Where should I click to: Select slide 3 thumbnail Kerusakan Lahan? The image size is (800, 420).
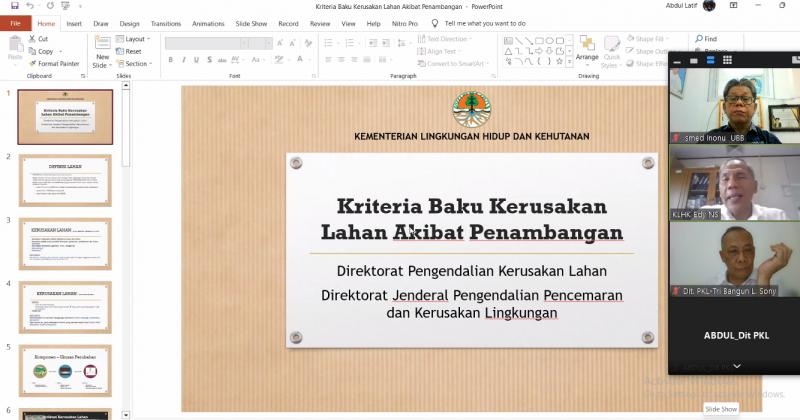click(x=66, y=243)
